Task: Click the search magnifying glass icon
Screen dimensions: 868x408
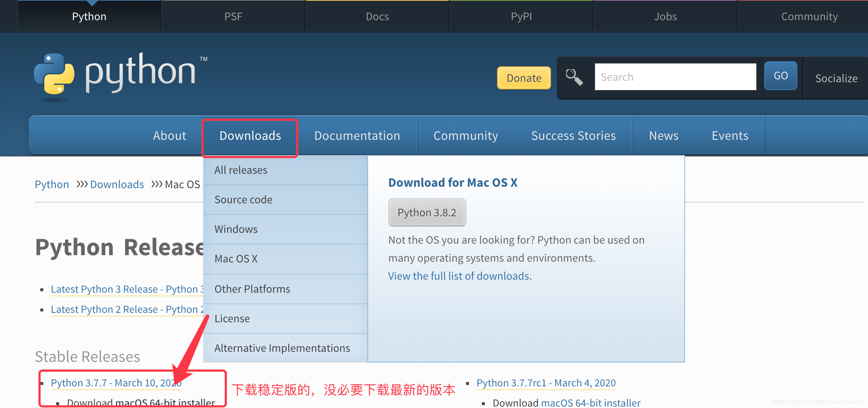Action: (574, 77)
